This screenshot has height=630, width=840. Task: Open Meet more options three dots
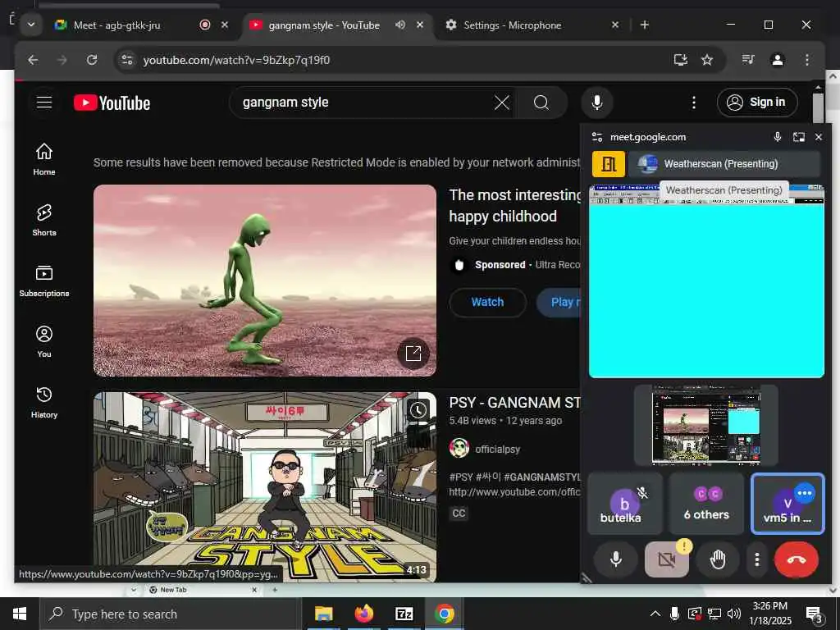click(756, 559)
